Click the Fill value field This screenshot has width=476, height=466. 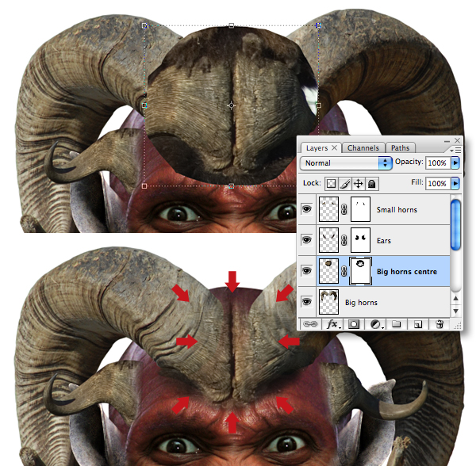click(438, 183)
